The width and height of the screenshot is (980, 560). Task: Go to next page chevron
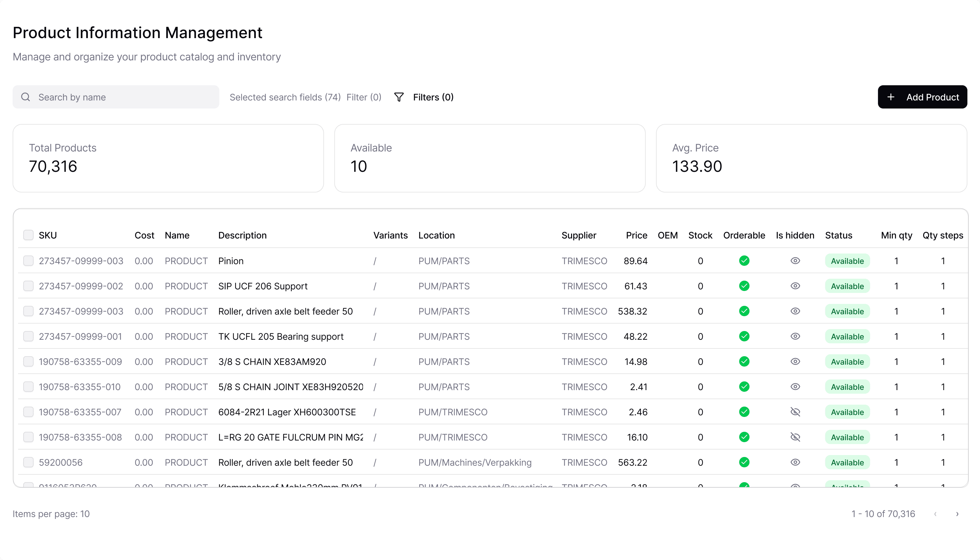click(957, 514)
